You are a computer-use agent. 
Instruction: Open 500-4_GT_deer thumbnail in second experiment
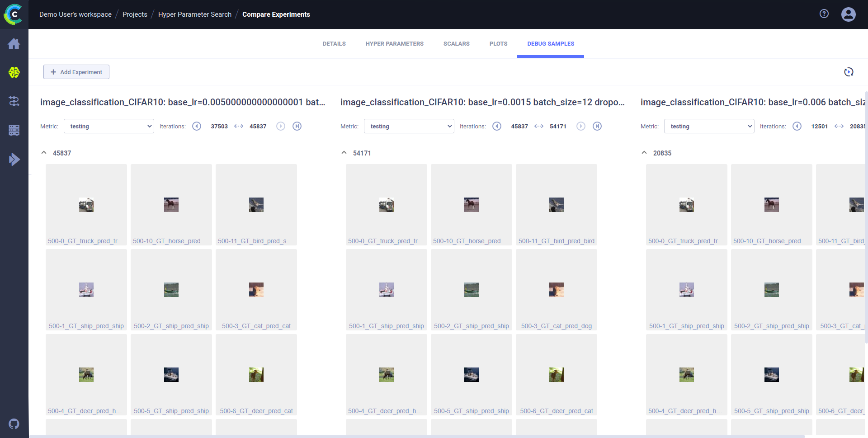[x=387, y=375]
